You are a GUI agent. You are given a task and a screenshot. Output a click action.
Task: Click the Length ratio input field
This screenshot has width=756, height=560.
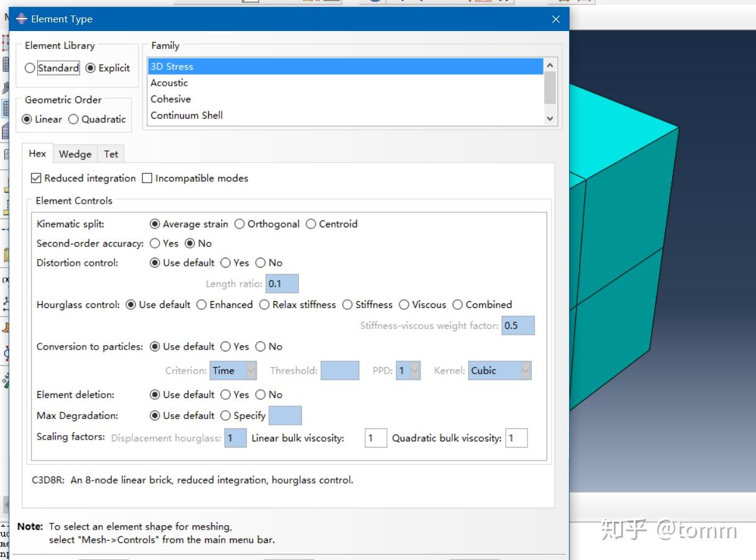[x=281, y=283]
